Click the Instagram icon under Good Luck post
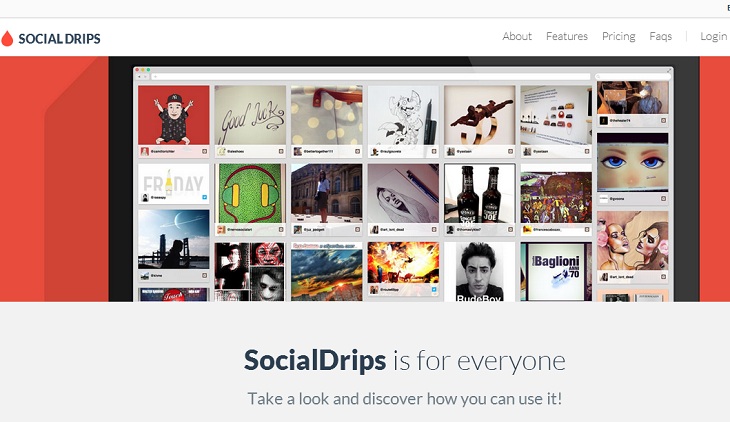The height and width of the screenshot is (422, 730). (x=281, y=151)
